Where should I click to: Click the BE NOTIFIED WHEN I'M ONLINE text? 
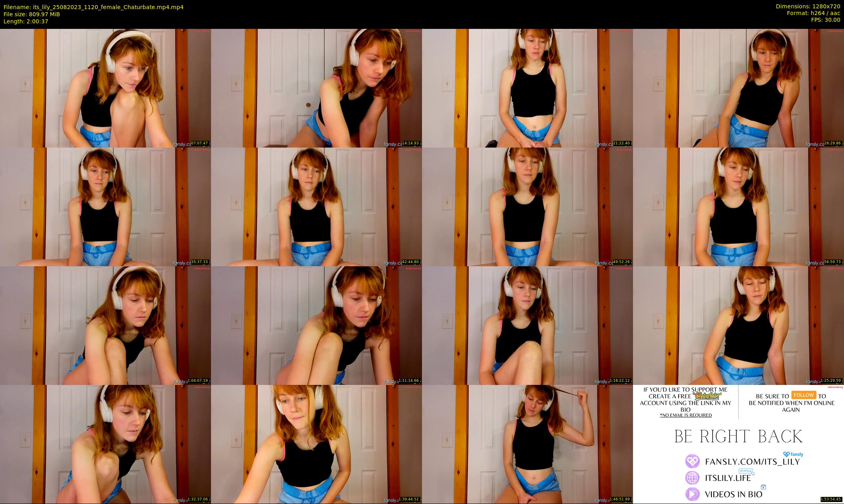coord(791,403)
